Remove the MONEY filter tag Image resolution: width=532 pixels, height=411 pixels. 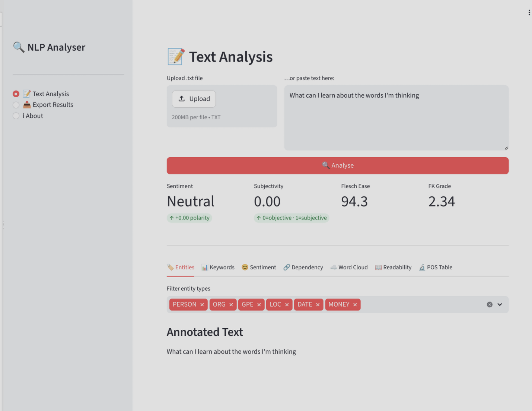click(x=355, y=305)
